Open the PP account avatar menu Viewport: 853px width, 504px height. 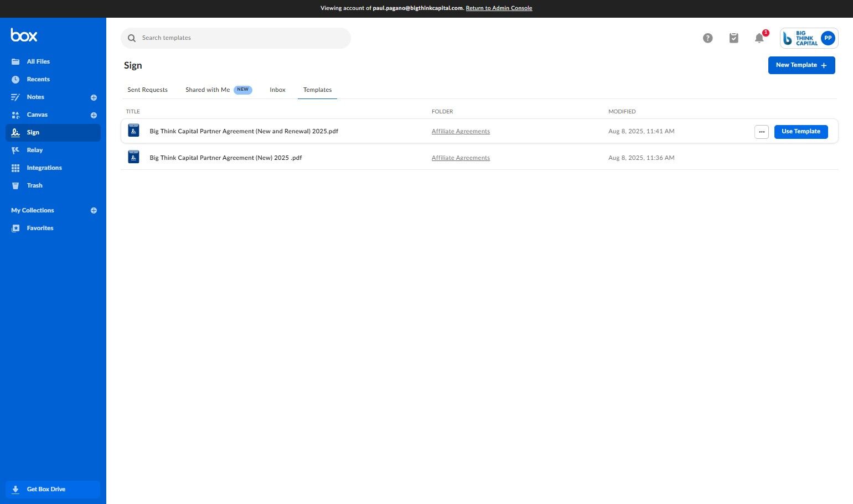(828, 38)
